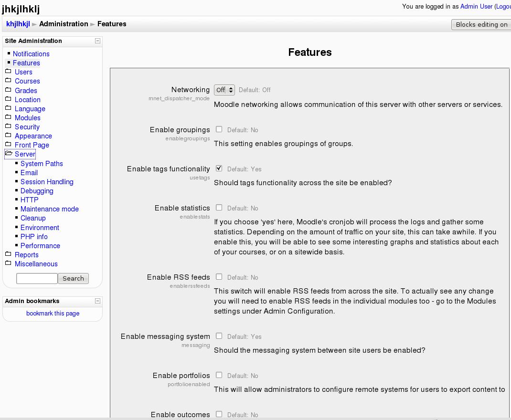Click bookmark this page link
The height and width of the screenshot is (420, 511).
[53, 313]
